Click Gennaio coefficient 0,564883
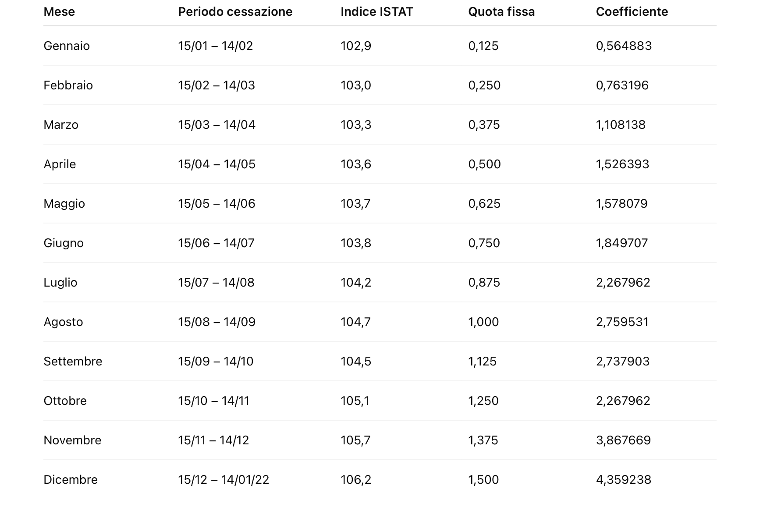Image resolution: width=781 pixels, height=532 pixels. [x=624, y=46]
